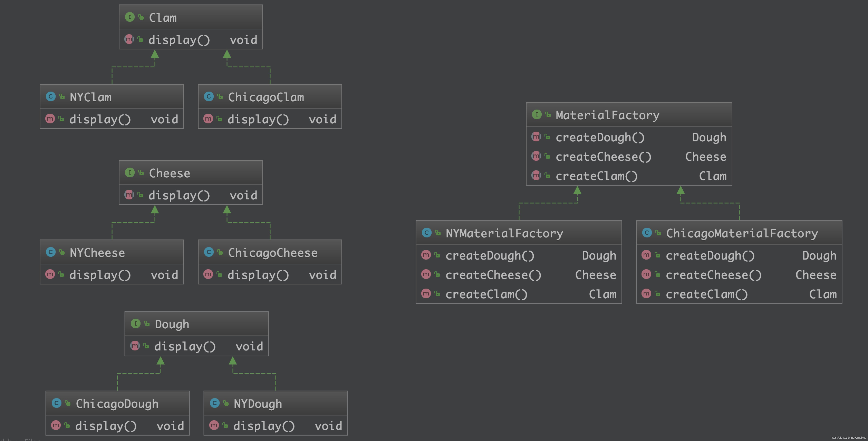Select the MaterialFactory interface title
The height and width of the screenshot is (441, 868).
click(607, 115)
